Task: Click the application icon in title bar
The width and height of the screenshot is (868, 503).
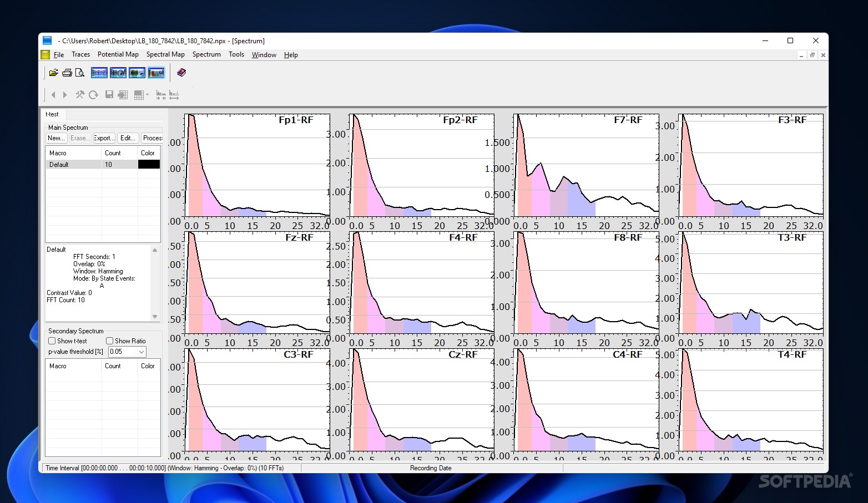Action: coord(47,40)
